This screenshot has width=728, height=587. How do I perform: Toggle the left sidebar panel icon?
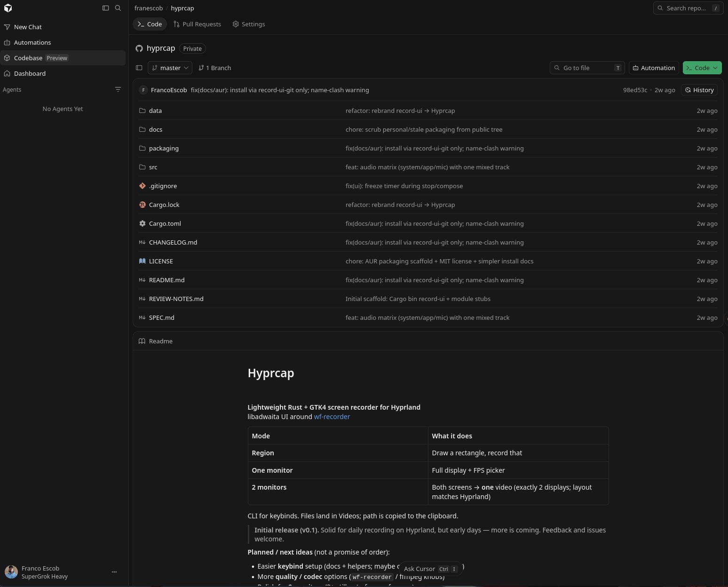106,8
